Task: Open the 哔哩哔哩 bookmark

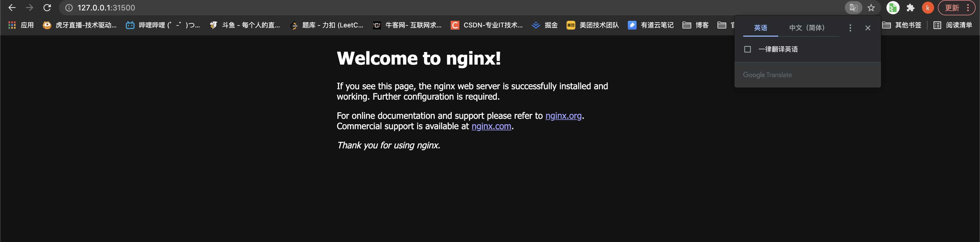Action: pyautogui.click(x=163, y=25)
